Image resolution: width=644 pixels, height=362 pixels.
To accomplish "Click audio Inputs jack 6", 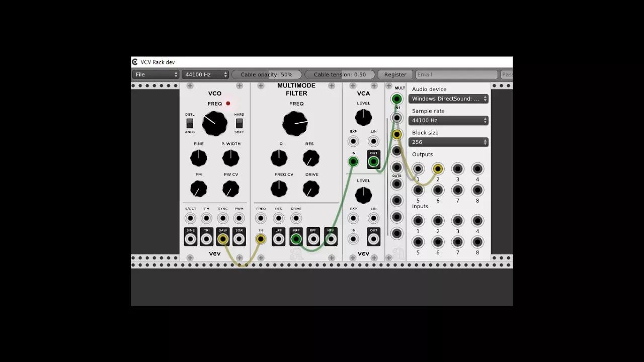I will [438, 242].
